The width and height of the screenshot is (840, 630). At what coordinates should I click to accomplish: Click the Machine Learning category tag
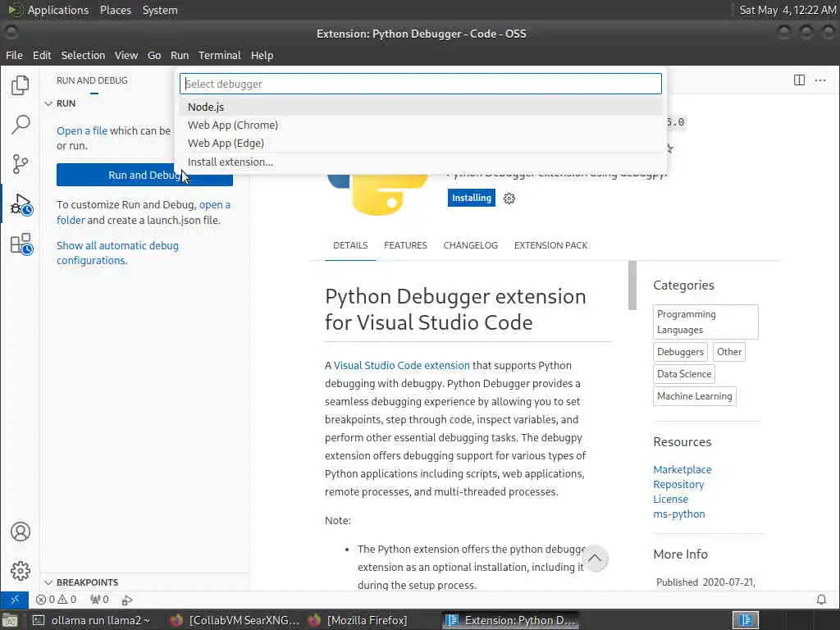[694, 396]
